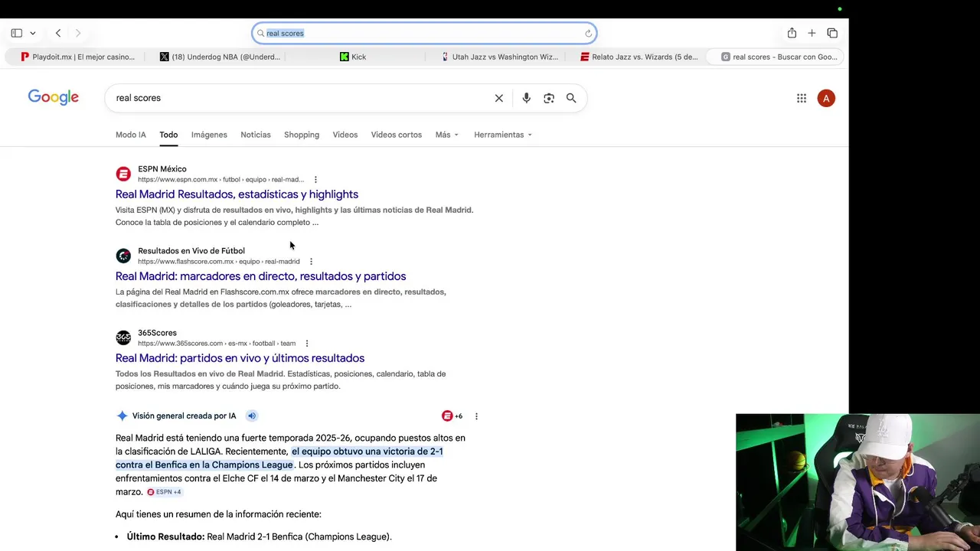Screen dimensions: 980x551
Task: Play the AI overview audio speaker
Action: [251, 416]
